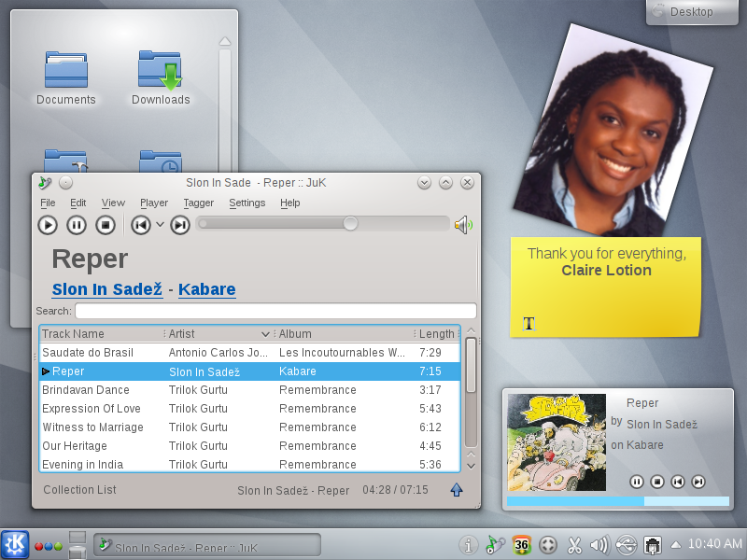The height and width of the screenshot is (560, 747).
Task: Click the Slon In Sadež artist link
Action: (107, 289)
